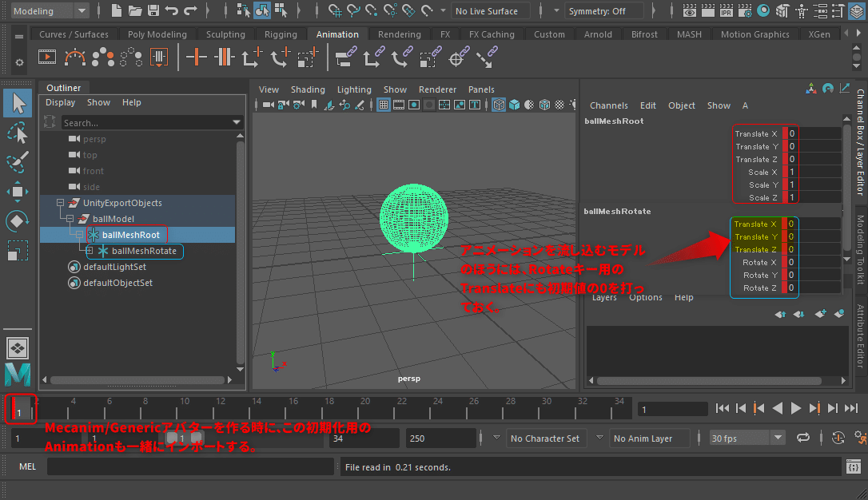Step forward one key button
Viewport: 868px width, 500px height.
814,408
